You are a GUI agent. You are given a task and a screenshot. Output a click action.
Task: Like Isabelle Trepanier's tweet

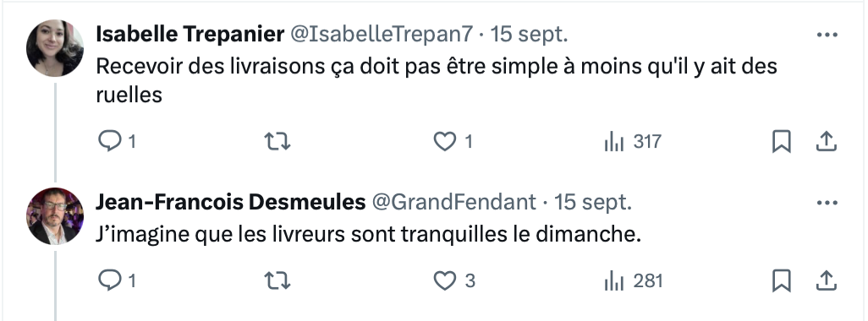click(x=444, y=141)
